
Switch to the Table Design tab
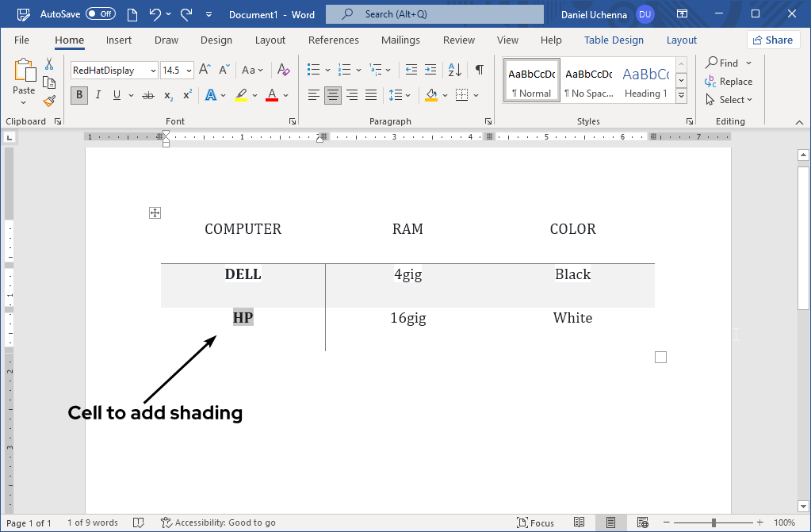614,40
